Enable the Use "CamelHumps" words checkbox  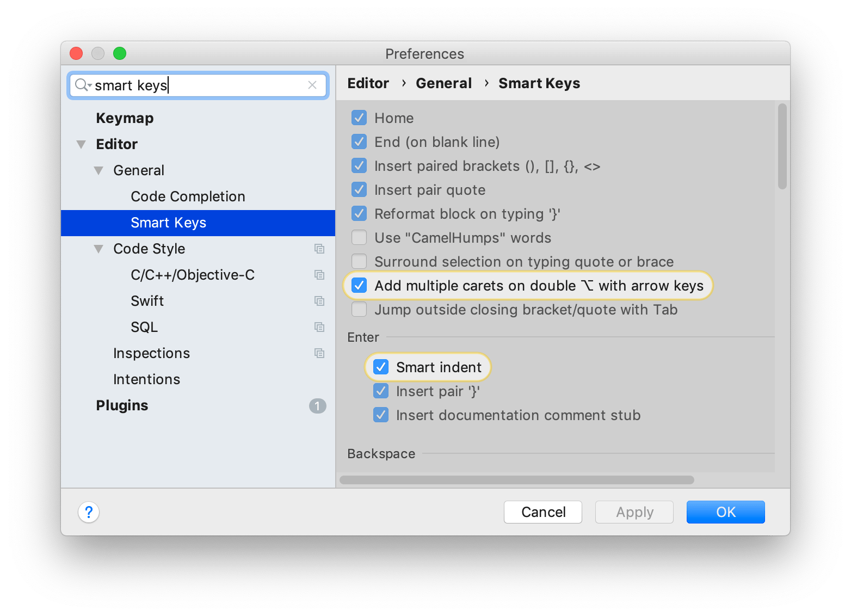pyautogui.click(x=359, y=238)
